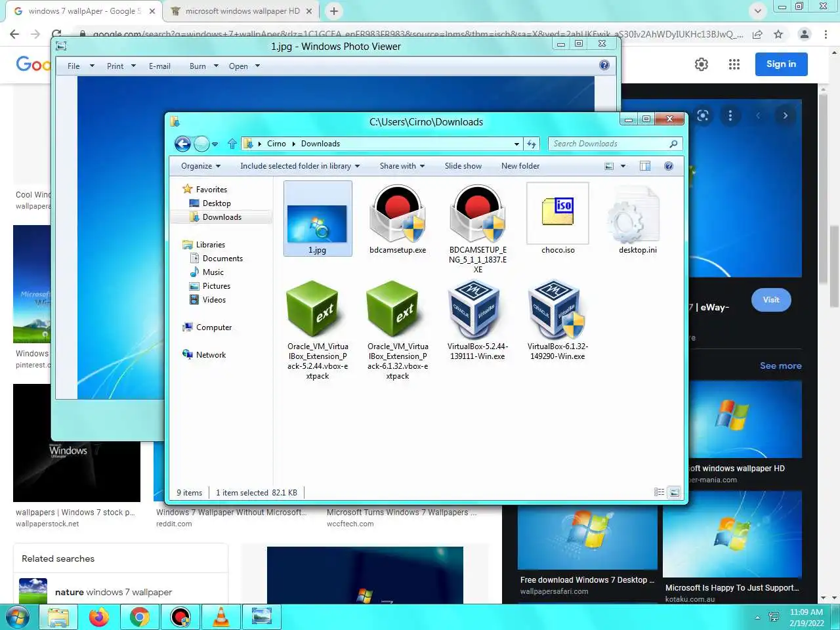Open Videos library in navigation pane
The width and height of the screenshot is (840, 630).
[x=214, y=300]
